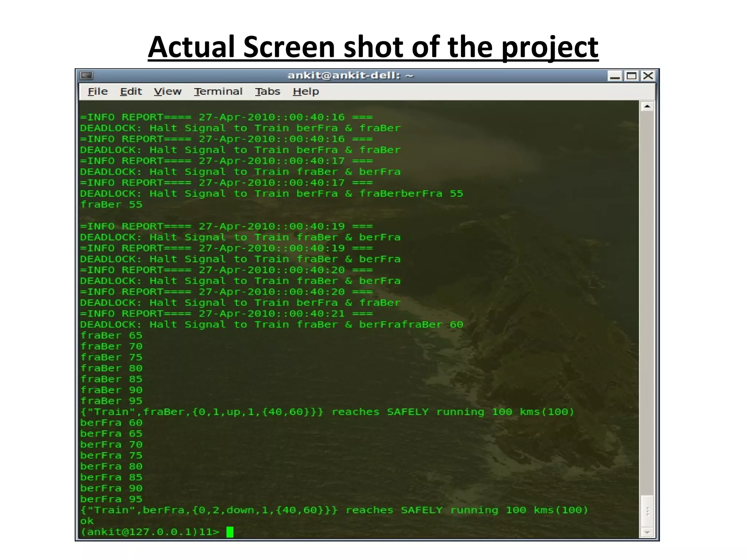This screenshot has width=747, height=560.
Task: Click the line 'berFra 85'
Action: coord(111,478)
